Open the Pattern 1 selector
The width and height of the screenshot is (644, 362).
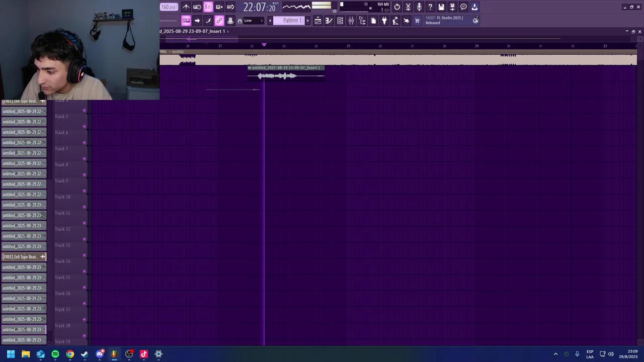[289, 21]
